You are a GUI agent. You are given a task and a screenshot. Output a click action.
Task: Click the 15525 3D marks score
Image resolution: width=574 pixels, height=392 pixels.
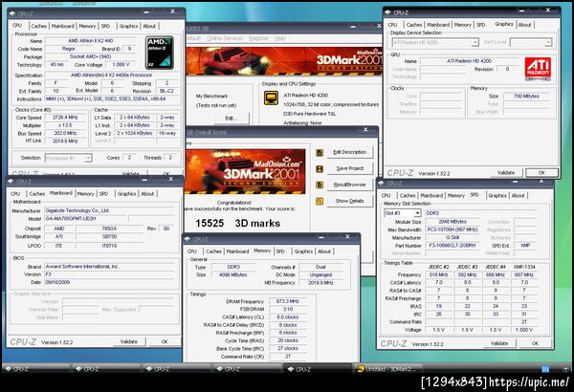238,224
